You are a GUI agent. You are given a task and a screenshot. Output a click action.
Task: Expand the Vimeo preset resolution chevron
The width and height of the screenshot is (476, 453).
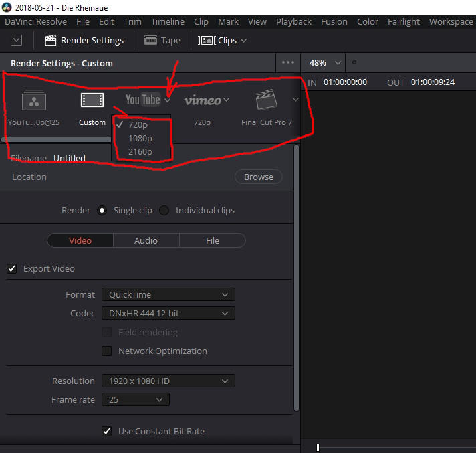[x=226, y=99]
